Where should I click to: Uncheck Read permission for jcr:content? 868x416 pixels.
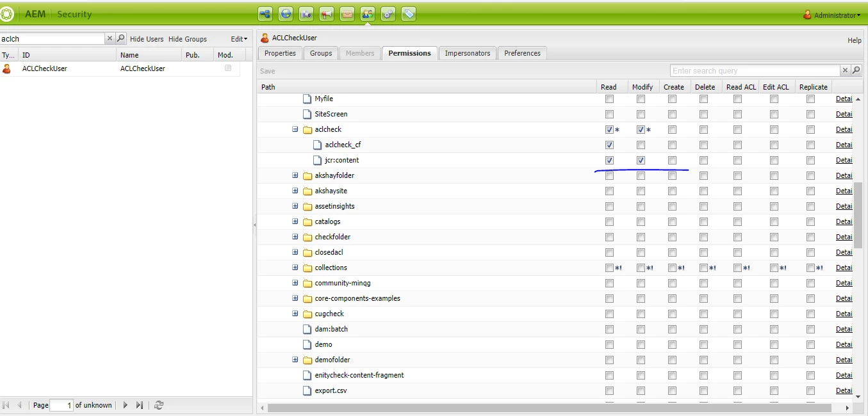coord(609,161)
